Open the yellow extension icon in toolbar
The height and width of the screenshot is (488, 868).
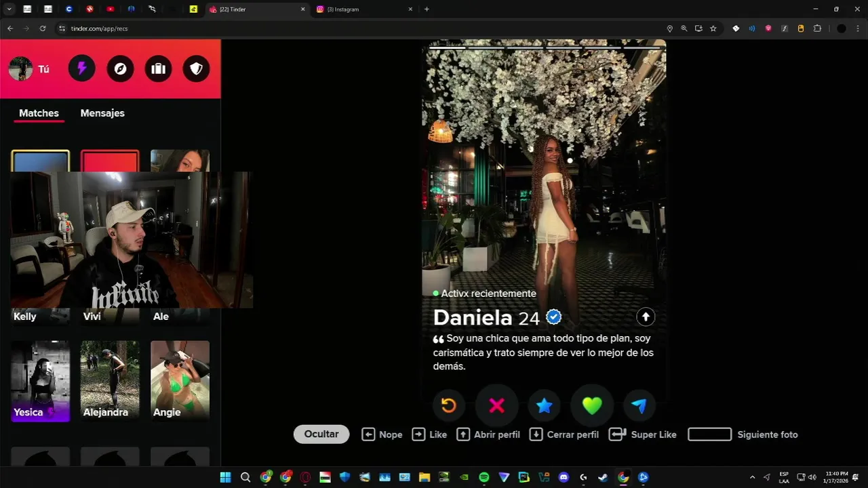[801, 28]
